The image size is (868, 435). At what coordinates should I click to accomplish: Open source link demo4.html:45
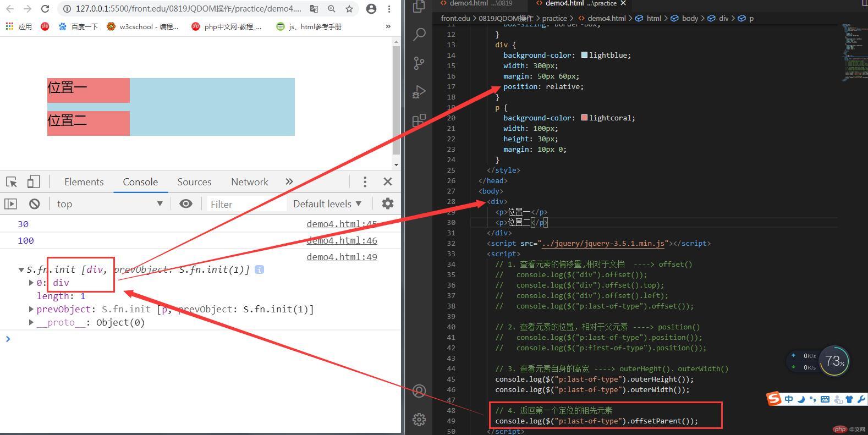click(342, 224)
